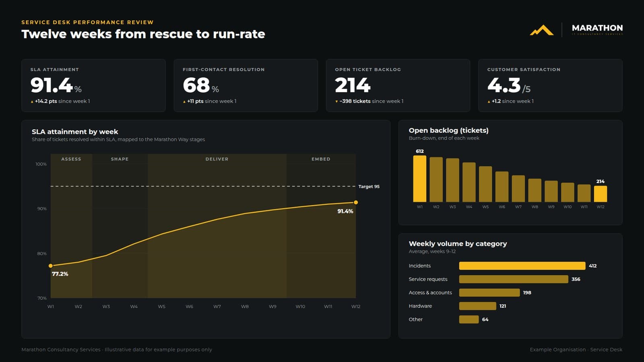Click the Marathon mountain logo mark
The image size is (644, 362).
pyautogui.click(x=542, y=30)
